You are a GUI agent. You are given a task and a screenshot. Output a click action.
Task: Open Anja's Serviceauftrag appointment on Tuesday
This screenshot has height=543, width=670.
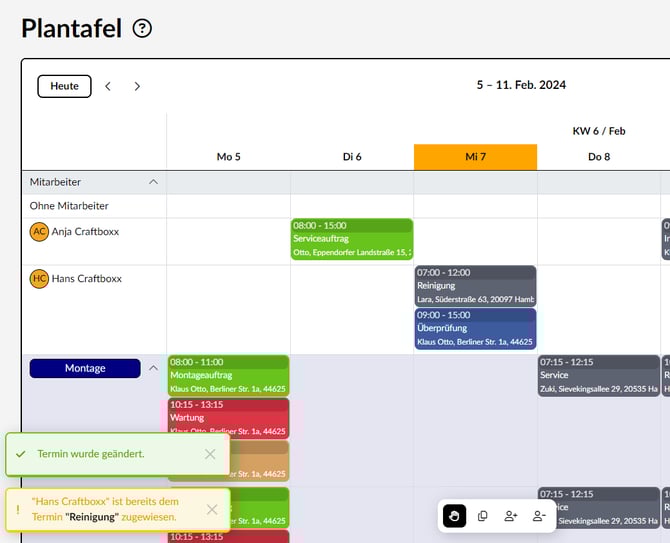[352, 239]
